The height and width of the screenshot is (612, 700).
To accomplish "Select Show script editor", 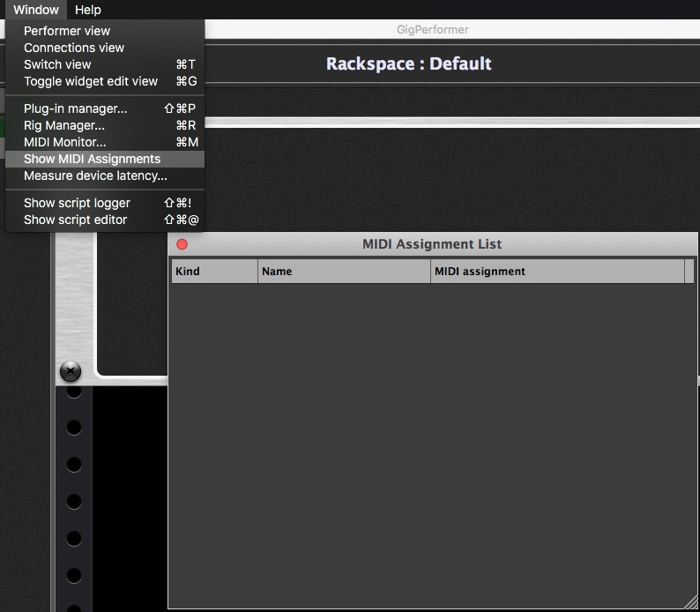I will (105, 220).
